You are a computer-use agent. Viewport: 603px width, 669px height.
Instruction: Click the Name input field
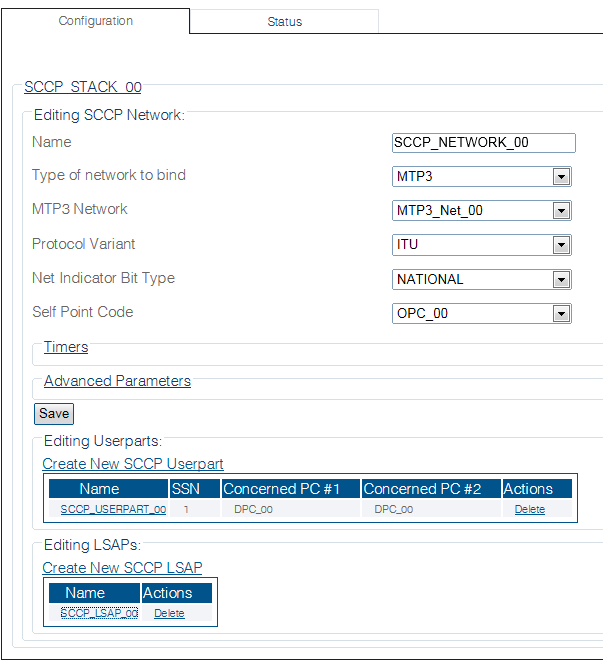pyautogui.click(x=484, y=143)
